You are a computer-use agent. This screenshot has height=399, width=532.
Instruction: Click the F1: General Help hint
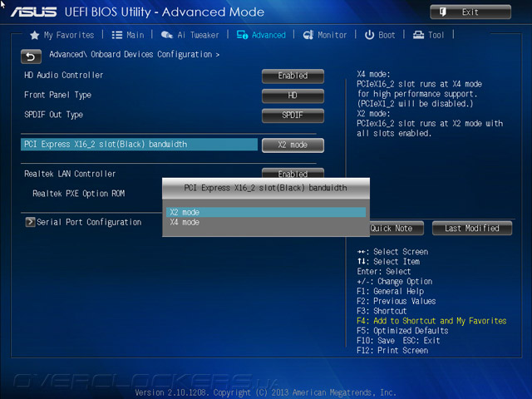click(390, 291)
